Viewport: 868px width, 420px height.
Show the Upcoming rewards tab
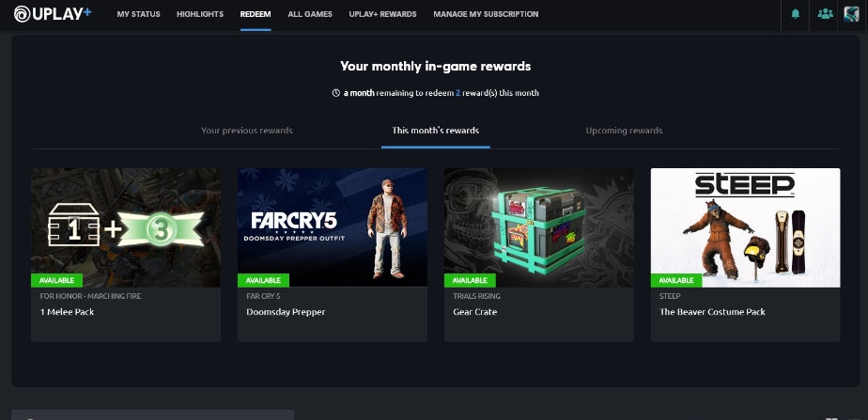coord(624,131)
